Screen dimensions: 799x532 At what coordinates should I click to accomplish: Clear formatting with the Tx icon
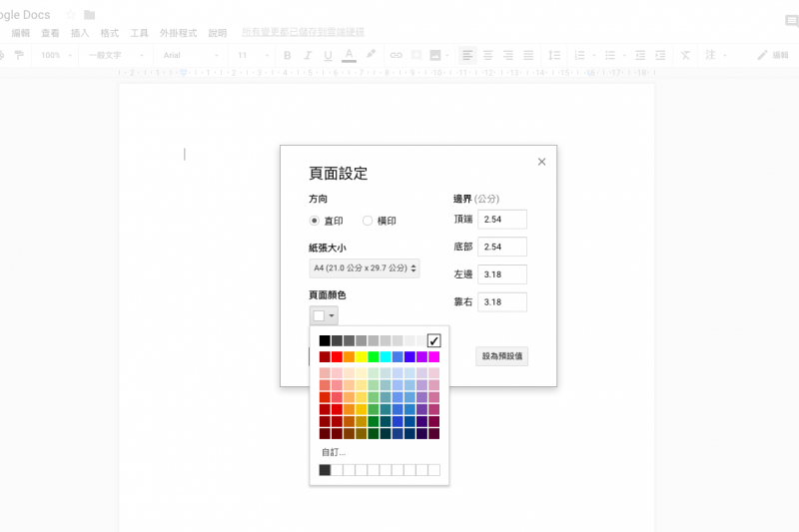[686, 55]
